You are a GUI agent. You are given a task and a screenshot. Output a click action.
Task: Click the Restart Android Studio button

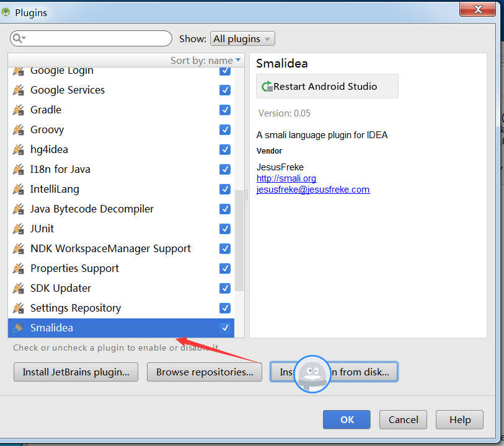[327, 86]
